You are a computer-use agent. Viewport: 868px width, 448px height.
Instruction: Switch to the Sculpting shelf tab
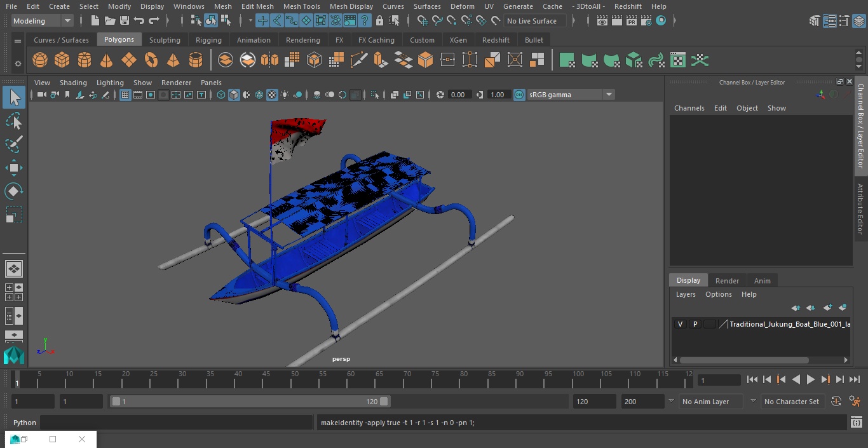coord(165,40)
